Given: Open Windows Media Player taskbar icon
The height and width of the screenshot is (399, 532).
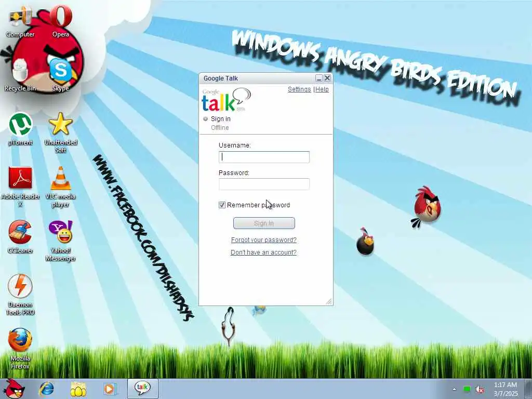Looking at the screenshot, I should (110, 389).
